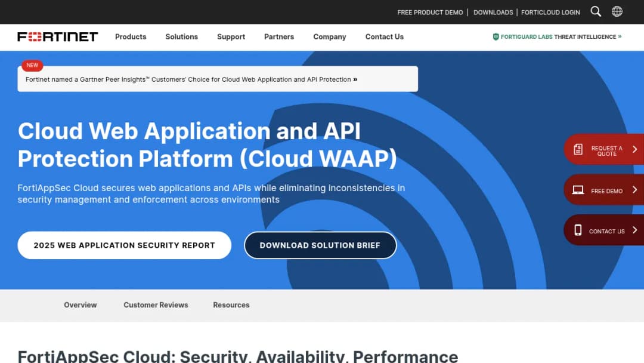This screenshot has width=644, height=363.
Task: Click the Request a Quote side button
Action: pos(603,149)
